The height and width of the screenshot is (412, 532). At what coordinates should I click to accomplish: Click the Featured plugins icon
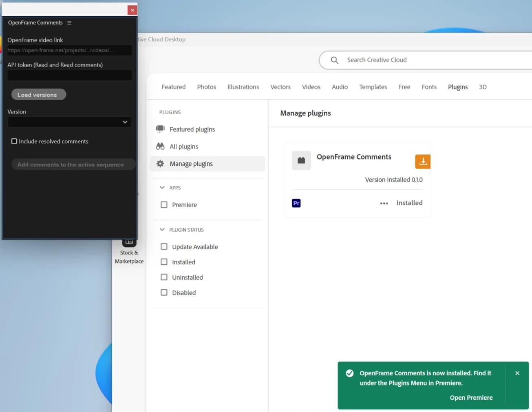point(160,129)
